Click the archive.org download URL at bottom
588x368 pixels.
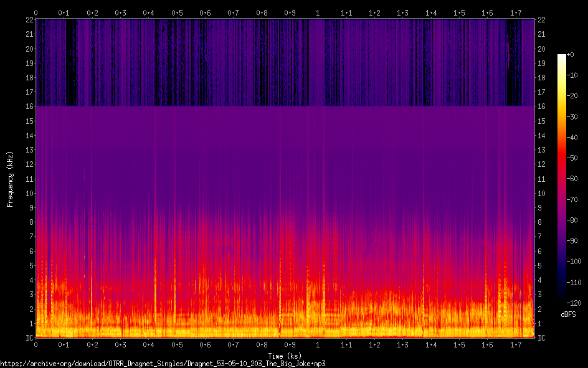(x=163, y=363)
